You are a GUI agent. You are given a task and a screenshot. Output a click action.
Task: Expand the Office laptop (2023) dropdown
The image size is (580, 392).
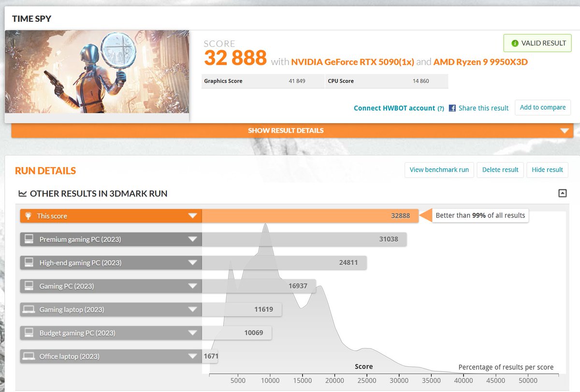(192, 356)
